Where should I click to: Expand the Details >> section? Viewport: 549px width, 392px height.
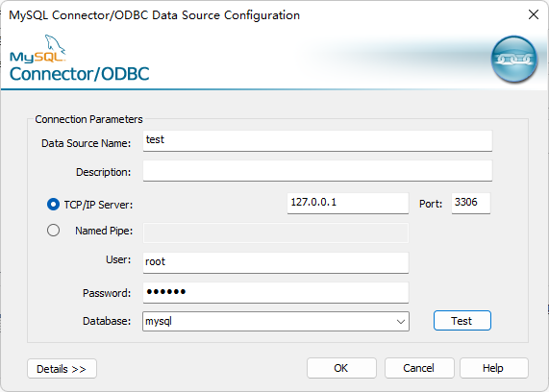(x=62, y=369)
